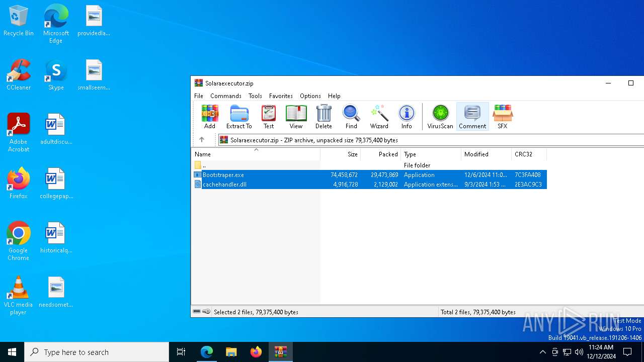Click the Delete trash can icon
Viewport: 644px width, 362px height.
coord(324,117)
